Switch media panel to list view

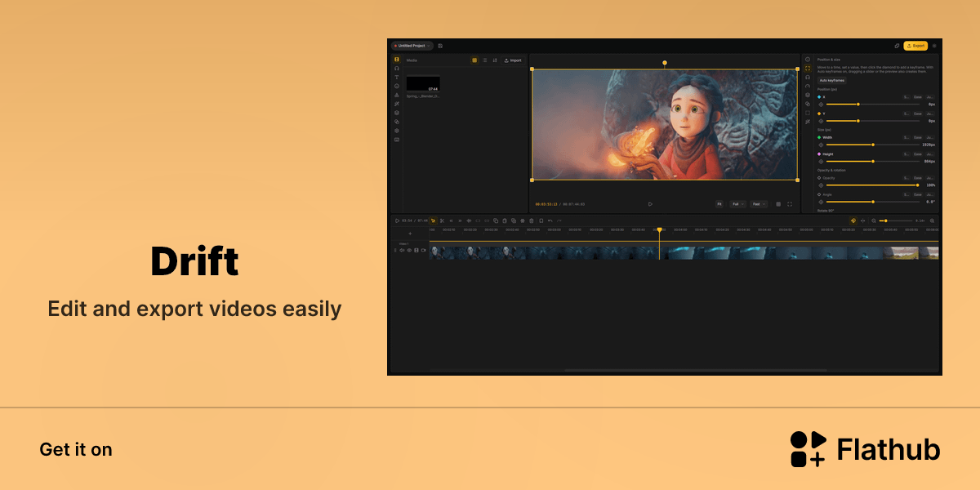click(x=485, y=60)
